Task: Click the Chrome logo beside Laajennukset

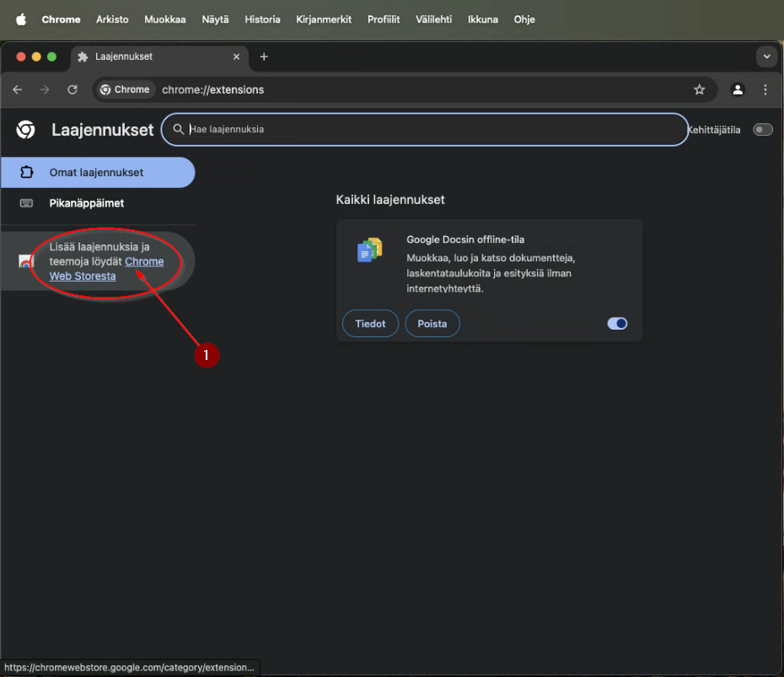Action: coord(25,130)
